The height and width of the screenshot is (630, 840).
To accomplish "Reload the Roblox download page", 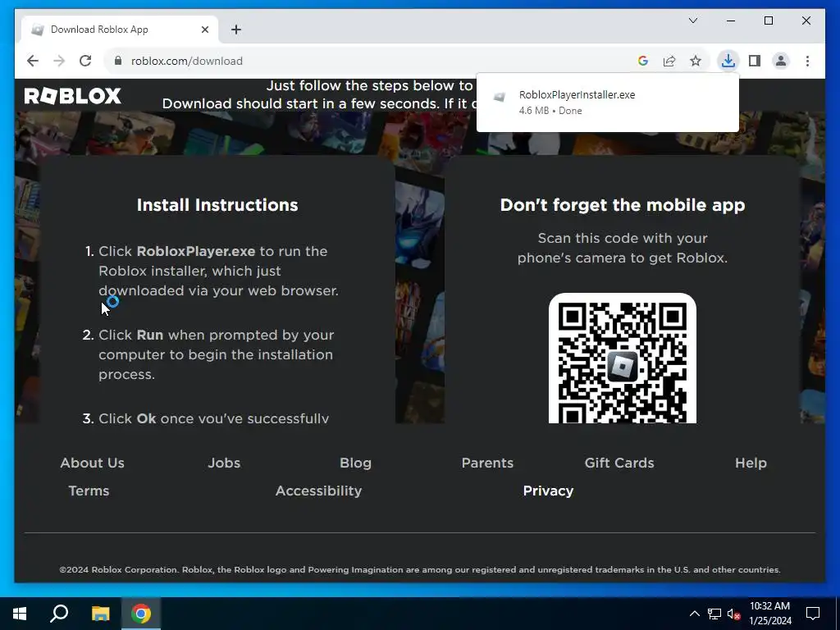I will [85, 61].
